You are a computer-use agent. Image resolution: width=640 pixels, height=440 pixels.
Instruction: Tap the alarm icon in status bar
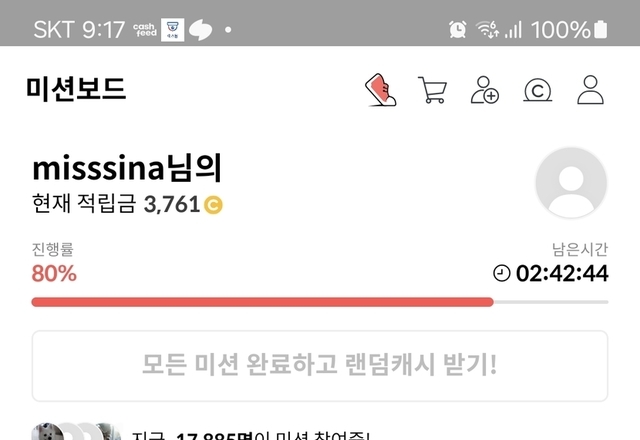point(458,29)
